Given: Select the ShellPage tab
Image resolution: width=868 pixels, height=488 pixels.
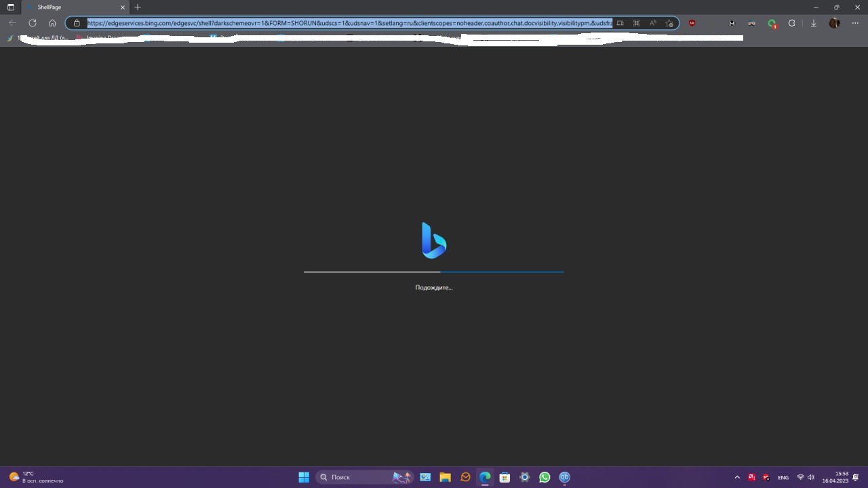Looking at the screenshot, I should coord(75,7).
